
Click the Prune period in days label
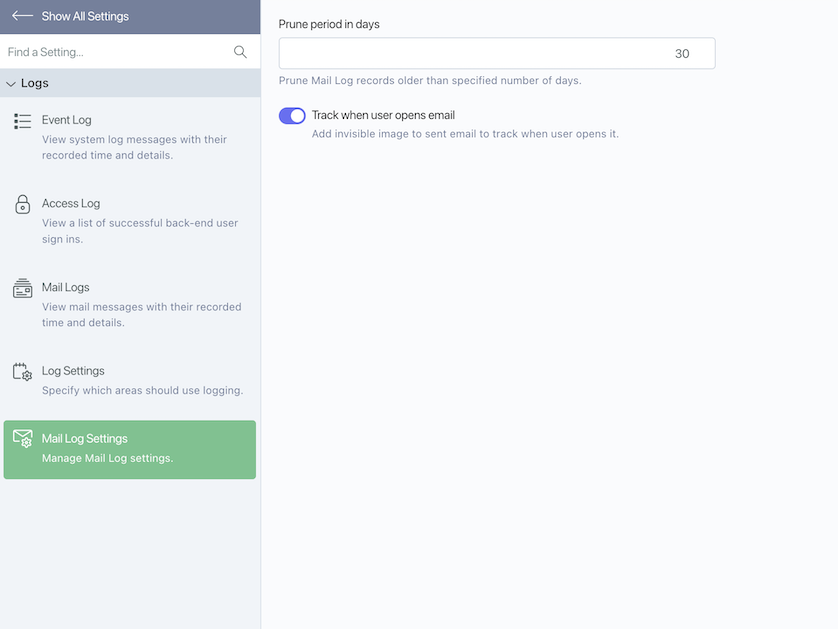click(x=329, y=24)
